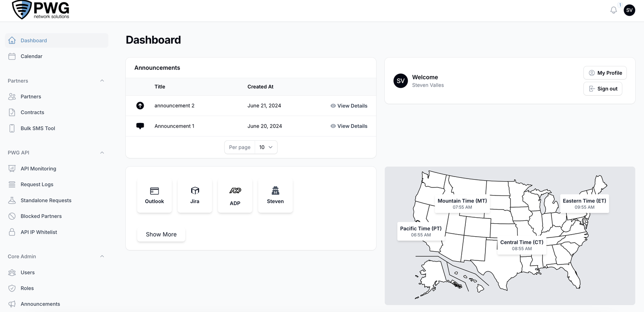Collapse the Core Admin sidebar section
This screenshot has height=312, width=644.
102,256
